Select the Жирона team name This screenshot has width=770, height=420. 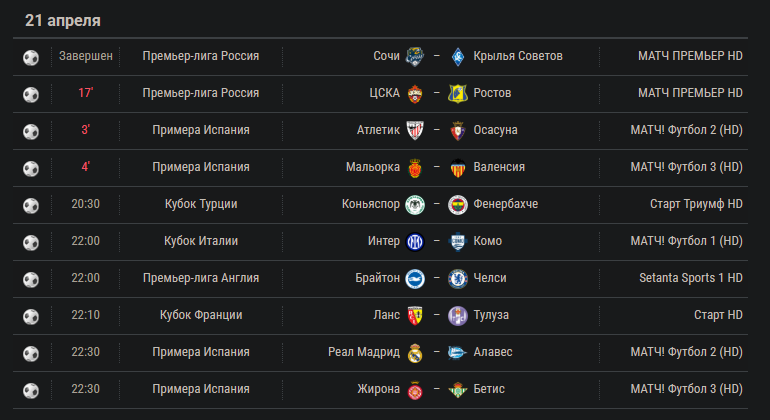pos(378,389)
